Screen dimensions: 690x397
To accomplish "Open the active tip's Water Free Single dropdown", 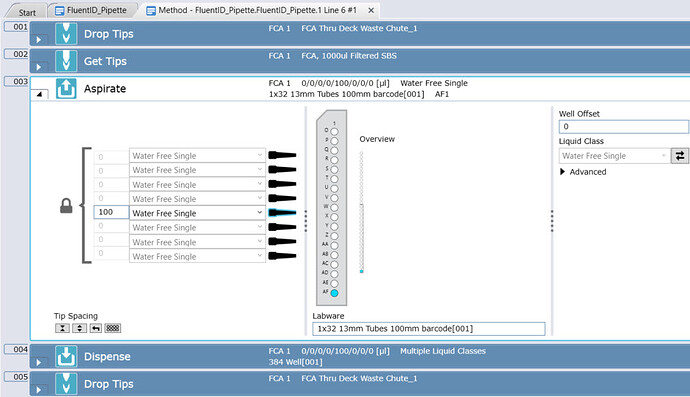I will [x=260, y=213].
